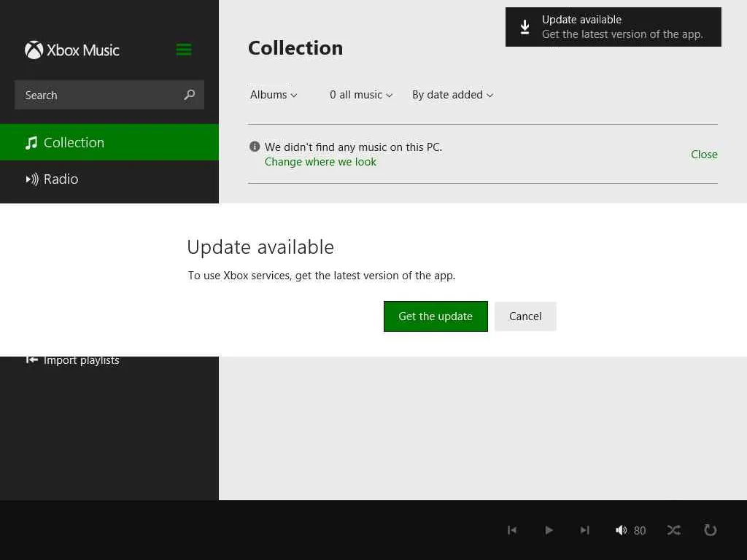Click the Collection page heading
747x560 pixels.
(x=295, y=48)
